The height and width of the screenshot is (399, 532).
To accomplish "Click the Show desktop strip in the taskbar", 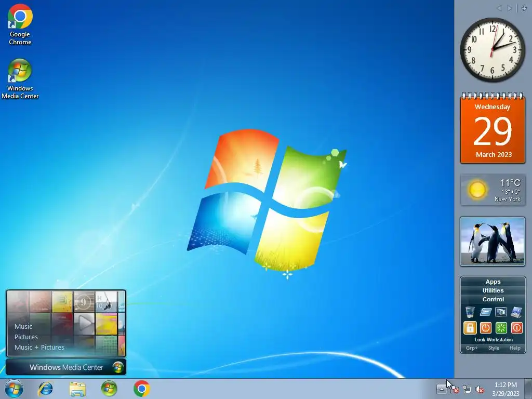I will pyautogui.click(x=528, y=389).
